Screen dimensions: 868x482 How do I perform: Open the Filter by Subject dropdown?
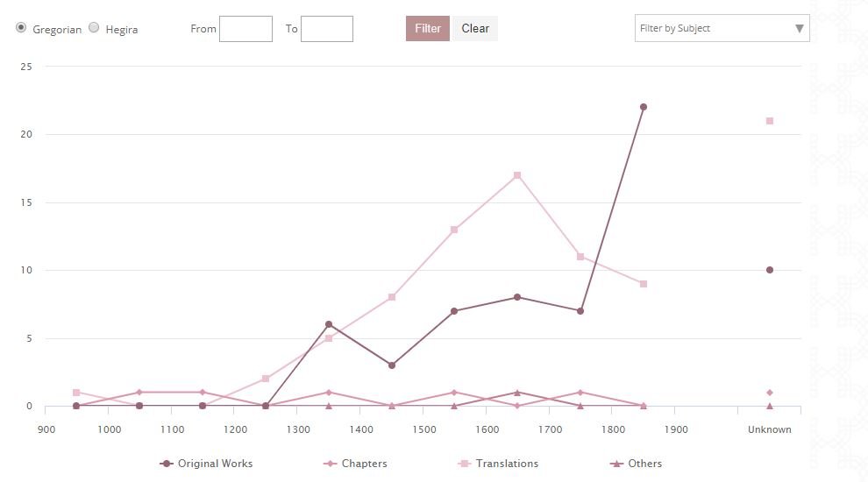pyautogui.click(x=715, y=28)
